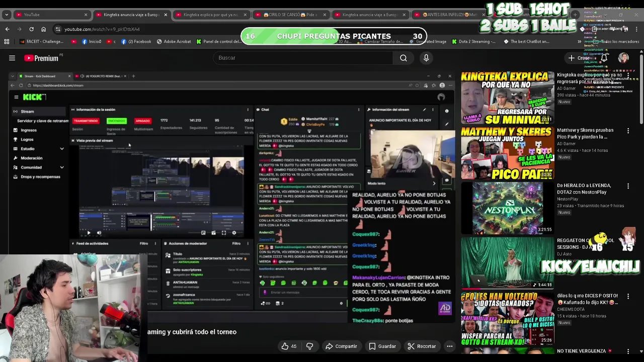644x362 pixels.
Task: Select Ingresos in Kick dashboard sidebar
Action: [29, 130]
